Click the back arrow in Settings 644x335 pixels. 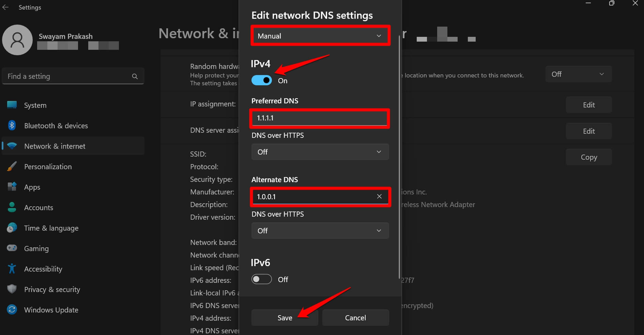click(5, 7)
